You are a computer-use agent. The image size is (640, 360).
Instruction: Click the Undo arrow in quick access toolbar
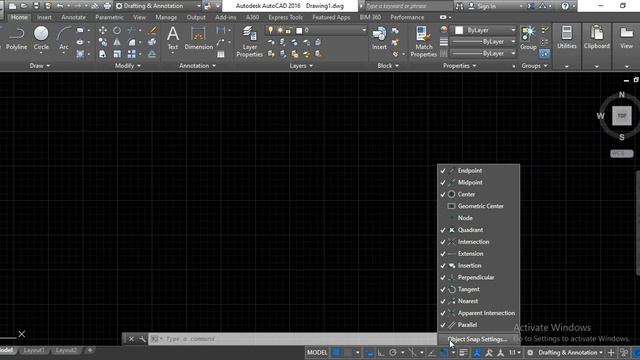60,6
